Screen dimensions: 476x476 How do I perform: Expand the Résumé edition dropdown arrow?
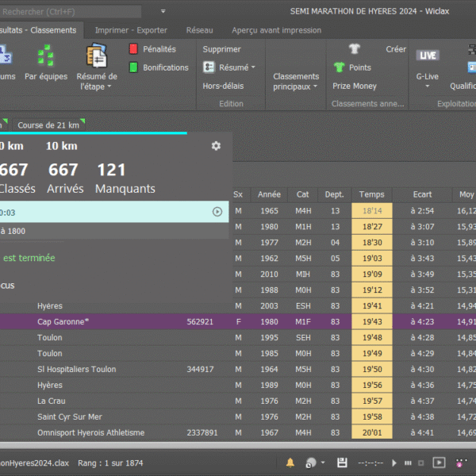click(x=253, y=67)
